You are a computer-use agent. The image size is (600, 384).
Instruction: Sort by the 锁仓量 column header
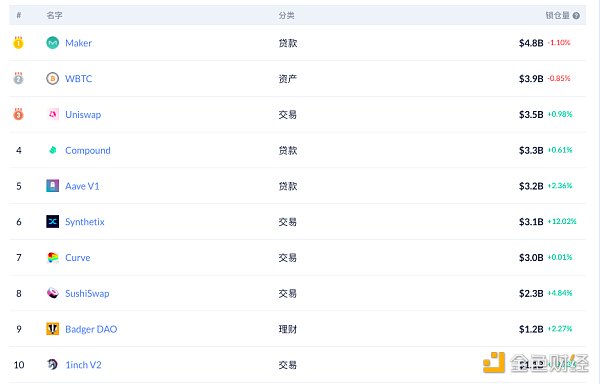(x=558, y=15)
